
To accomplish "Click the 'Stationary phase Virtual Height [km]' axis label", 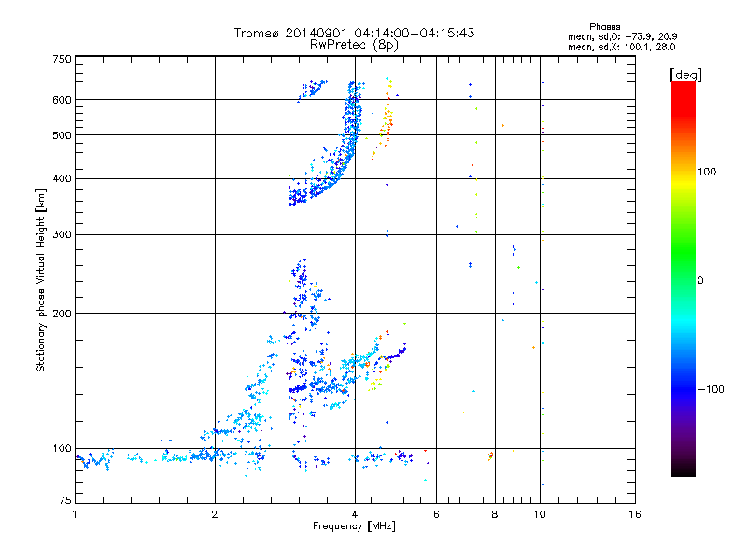I will (x=40, y=281).
